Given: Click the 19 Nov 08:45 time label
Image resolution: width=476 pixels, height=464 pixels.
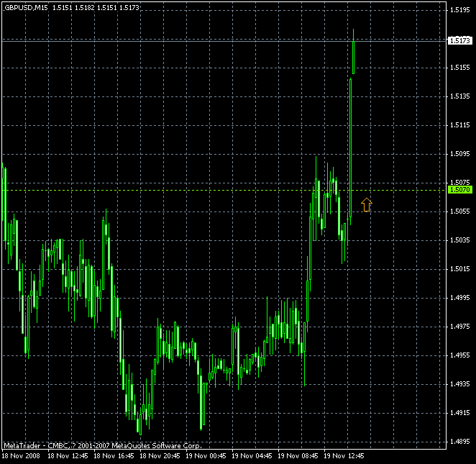Looking at the screenshot, I should 298,456.
